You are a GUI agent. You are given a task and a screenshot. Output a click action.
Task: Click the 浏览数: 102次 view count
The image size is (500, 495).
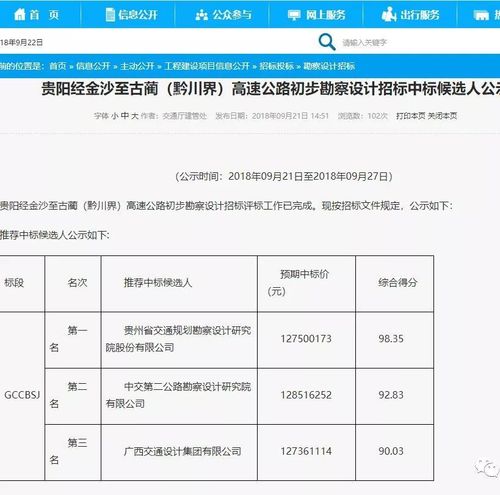[x=363, y=116]
